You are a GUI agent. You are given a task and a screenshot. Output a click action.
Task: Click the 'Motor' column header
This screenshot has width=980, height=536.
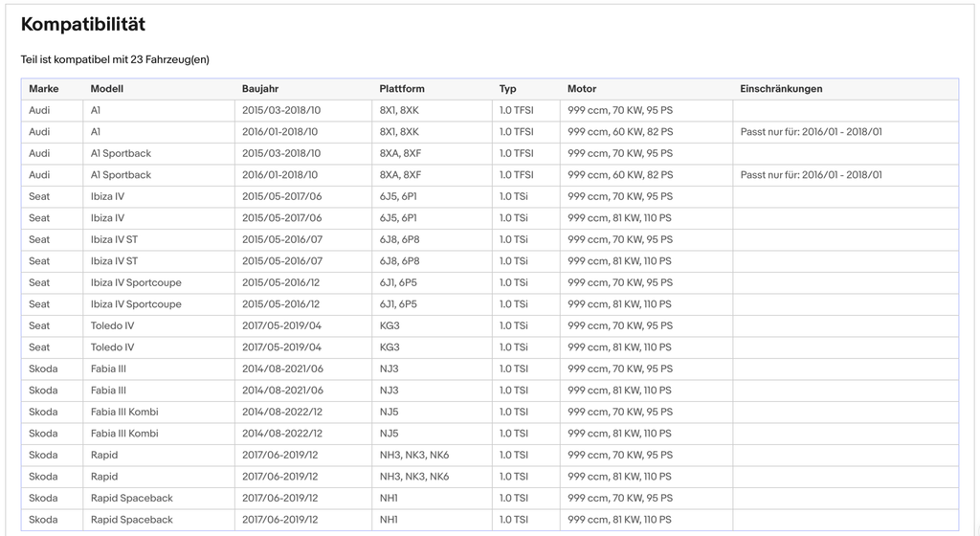tap(582, 89)
